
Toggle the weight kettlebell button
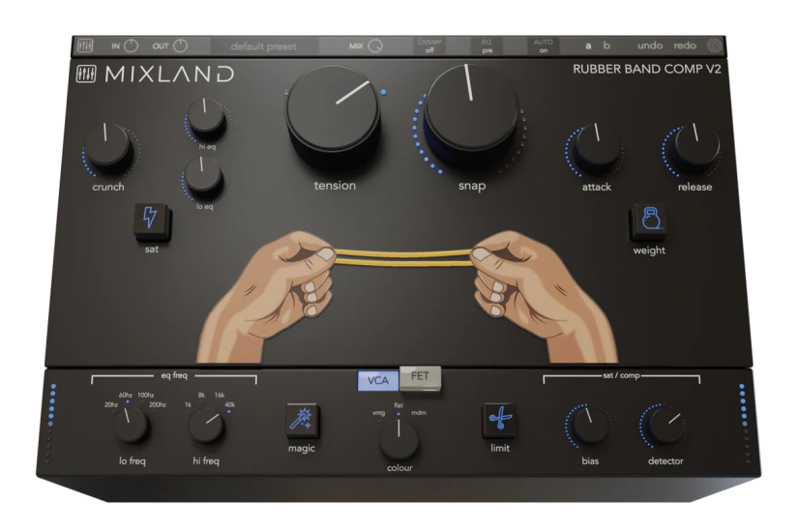pyautogui.click(x=650, y=220)
